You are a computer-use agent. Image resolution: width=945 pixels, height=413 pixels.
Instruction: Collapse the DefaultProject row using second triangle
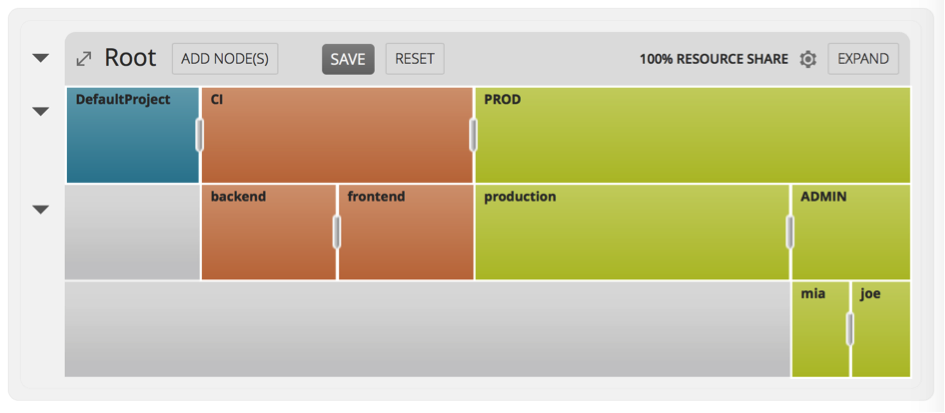(x=40, y=112)
